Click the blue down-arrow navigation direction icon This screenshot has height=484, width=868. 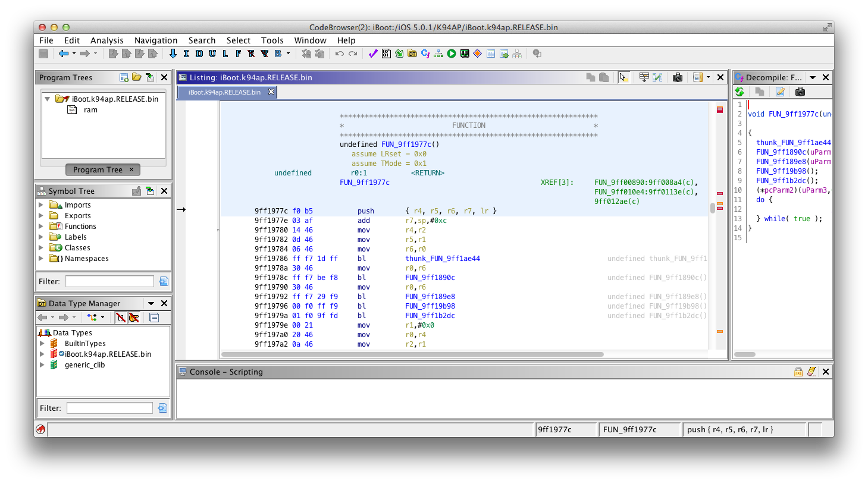173,54
